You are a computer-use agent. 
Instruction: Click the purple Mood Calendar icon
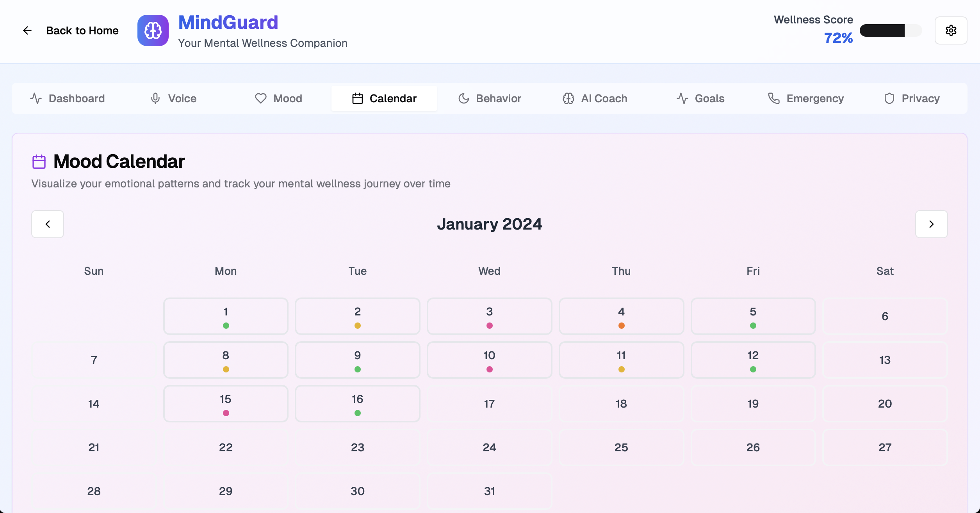tap(39, 161)
